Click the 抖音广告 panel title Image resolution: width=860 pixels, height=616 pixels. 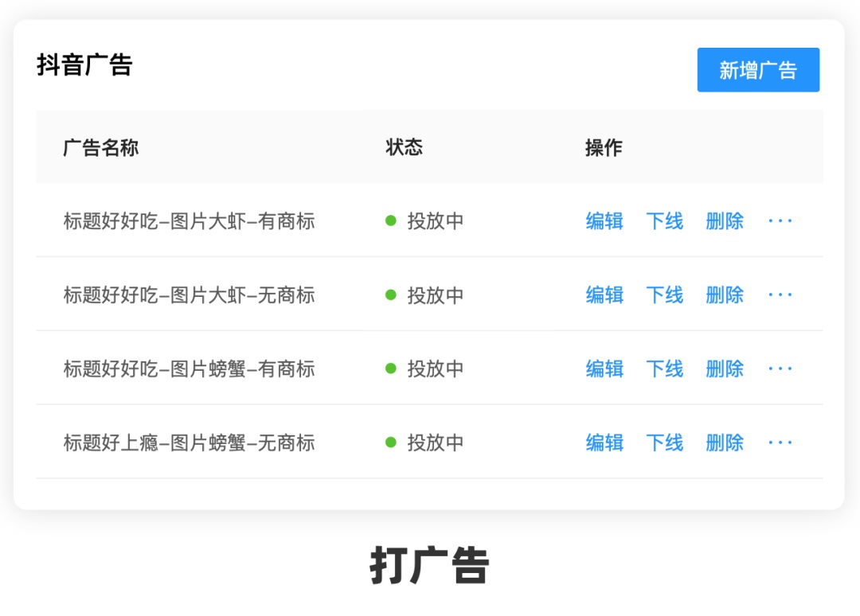pos(84,64)
